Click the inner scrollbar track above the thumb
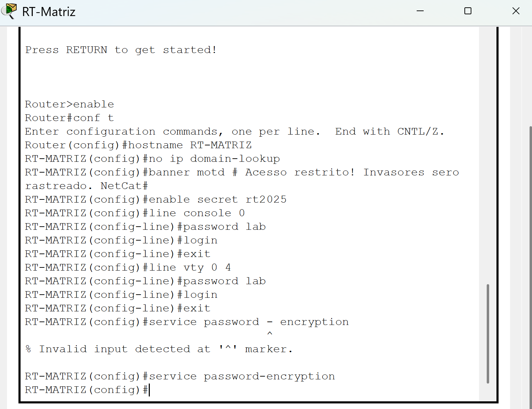This screenshot has width=532, height=409. click(488, 155)
